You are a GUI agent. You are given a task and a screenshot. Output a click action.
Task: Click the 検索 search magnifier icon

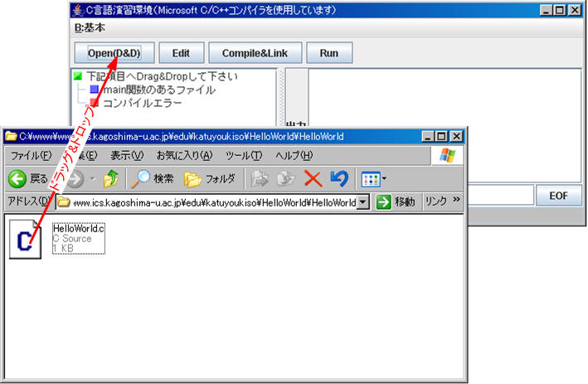[x=142, y=178]
